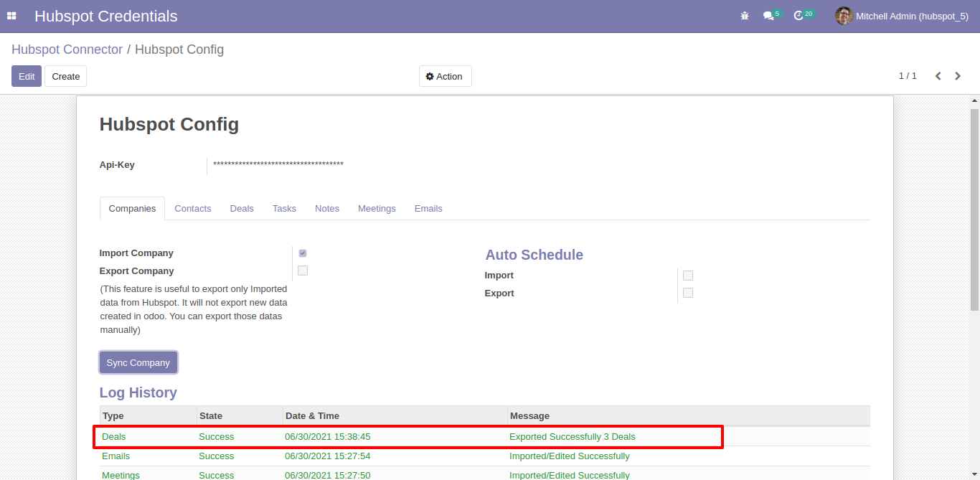Switch to the Companies tab

pos(132,209)
